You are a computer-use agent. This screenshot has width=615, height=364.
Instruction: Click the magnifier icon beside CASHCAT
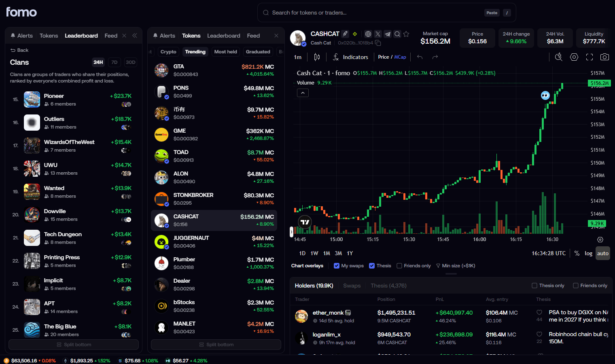pos(397,34)
